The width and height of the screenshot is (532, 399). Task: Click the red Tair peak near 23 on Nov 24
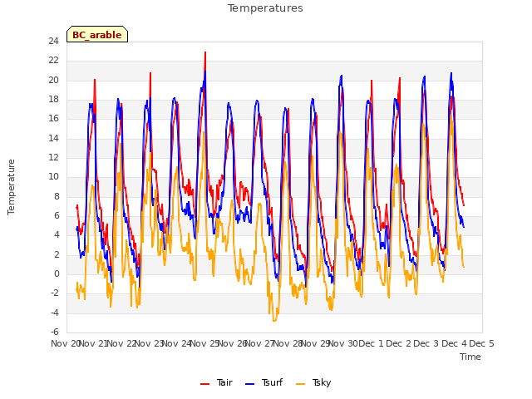205,53
